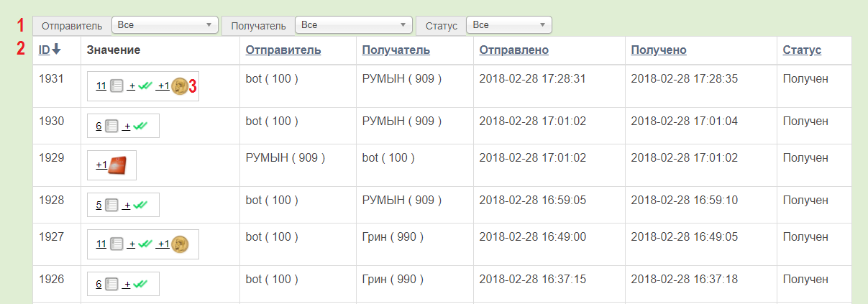Click the 11 value link in row 1931
Screen dimensions: 868x304
point(101,86)
